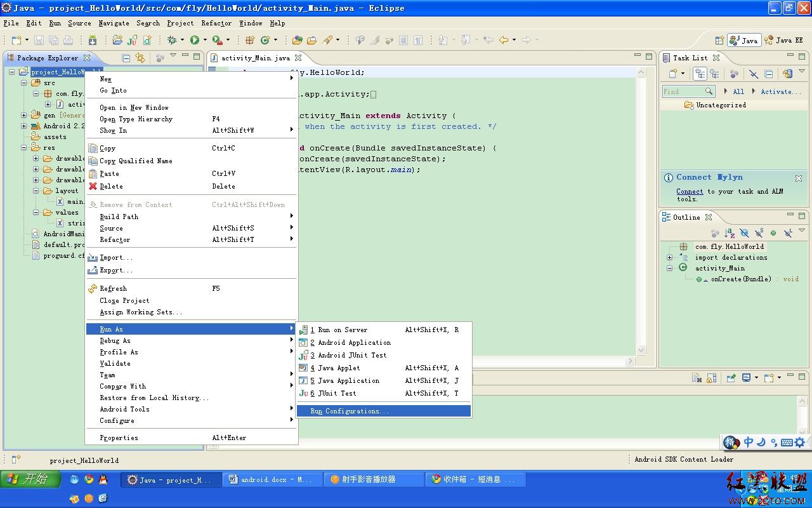The image size is (812, 508).
Task: Open the Run button dropdown arrow
Action: (205, 40)
